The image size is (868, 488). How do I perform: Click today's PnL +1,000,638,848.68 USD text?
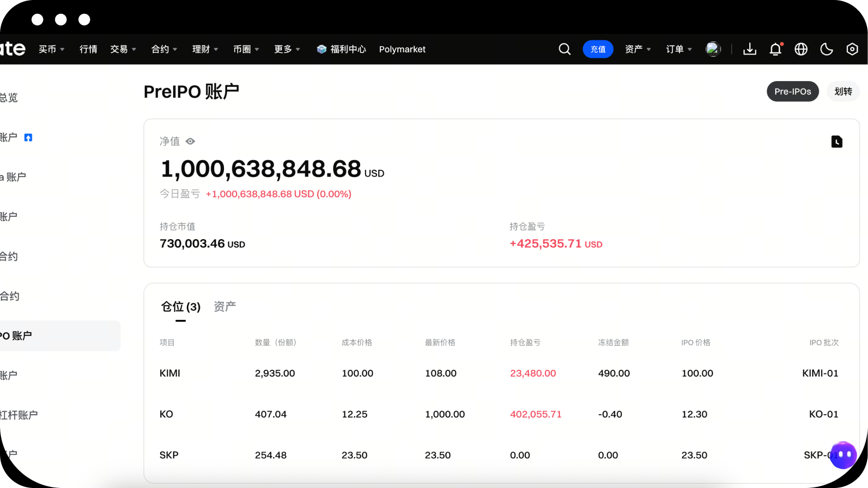(x=279, y=194)
